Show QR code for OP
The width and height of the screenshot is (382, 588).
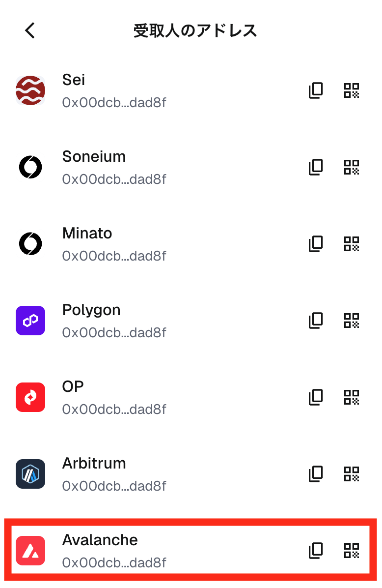(x=352, y=397)
